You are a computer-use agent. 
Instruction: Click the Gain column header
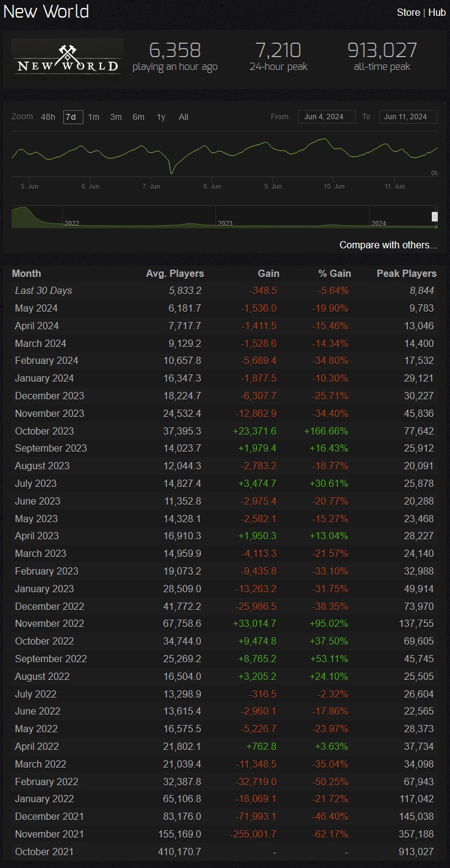tap(269, 274)
